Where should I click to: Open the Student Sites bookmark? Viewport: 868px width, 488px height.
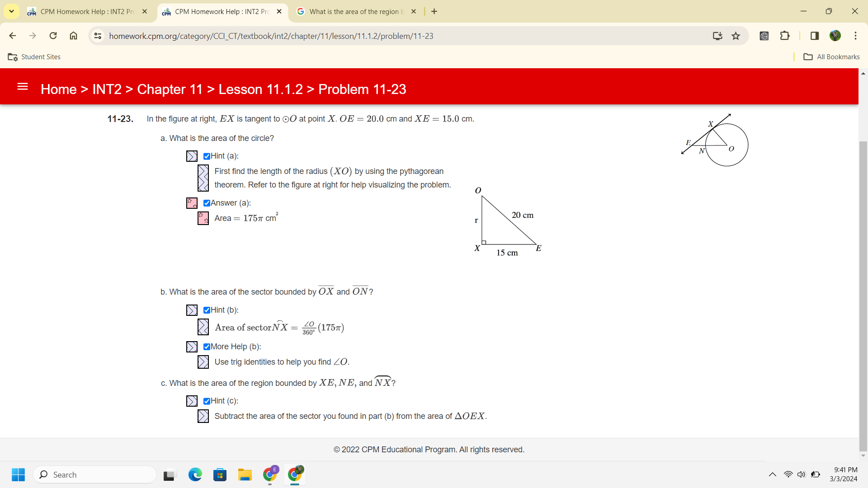pos(34,56)
